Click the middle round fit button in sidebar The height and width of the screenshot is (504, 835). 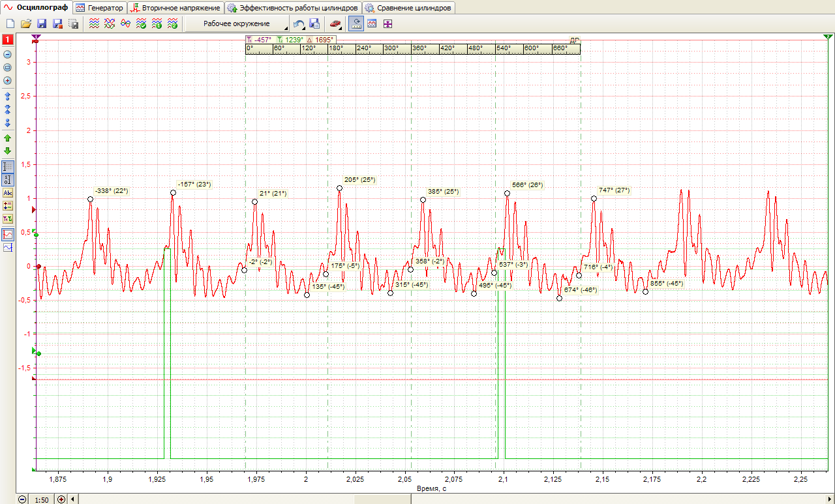[8, 68]
